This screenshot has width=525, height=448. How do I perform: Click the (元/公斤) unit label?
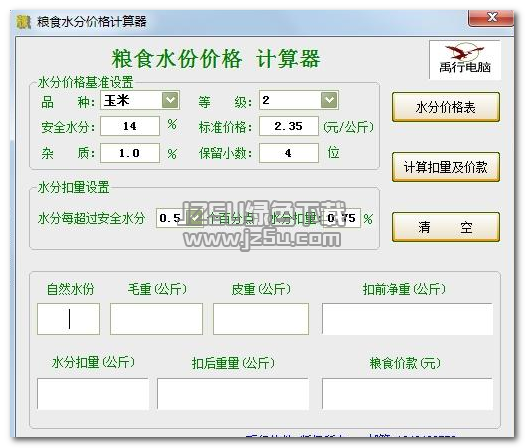(348, 127)
